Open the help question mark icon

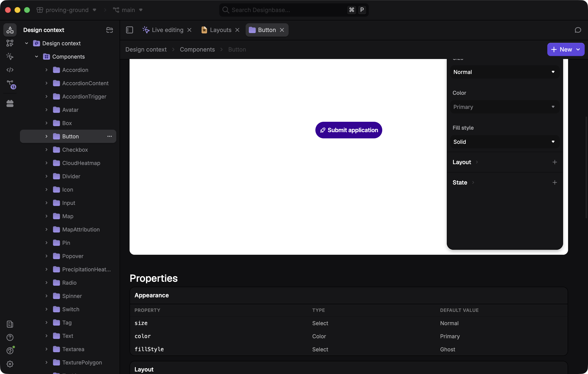[10, 337]
